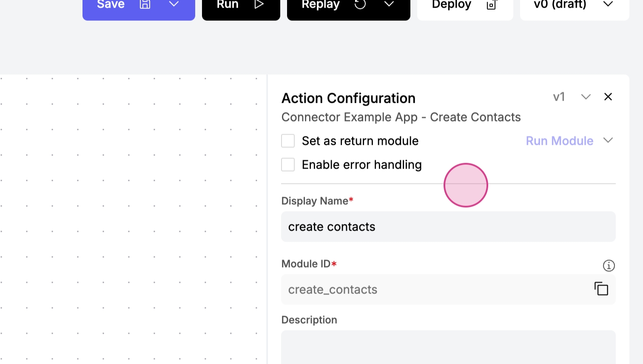Click the Replay circular arrow icon
The width and height of the screenshot is (643, 364).
coord(360,4)
